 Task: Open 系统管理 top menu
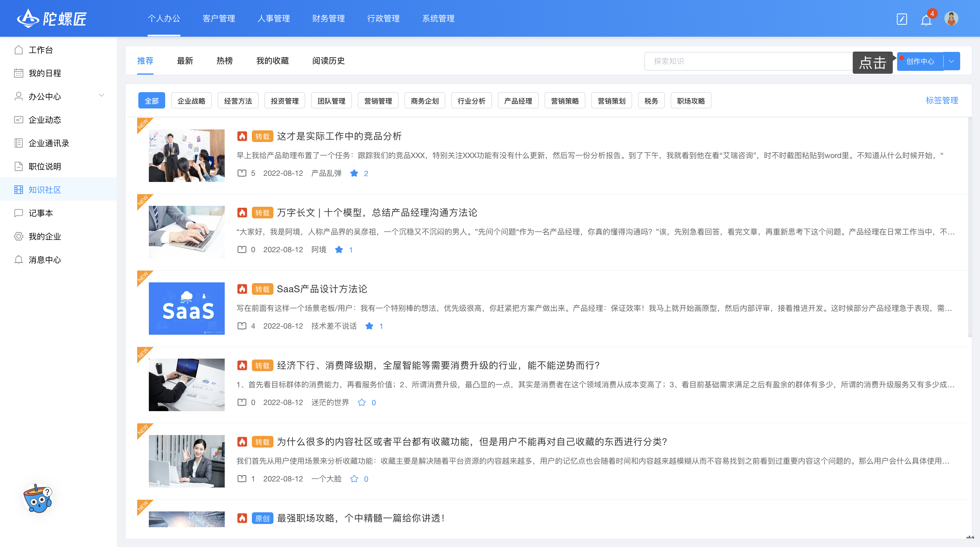tap(438, 18)
